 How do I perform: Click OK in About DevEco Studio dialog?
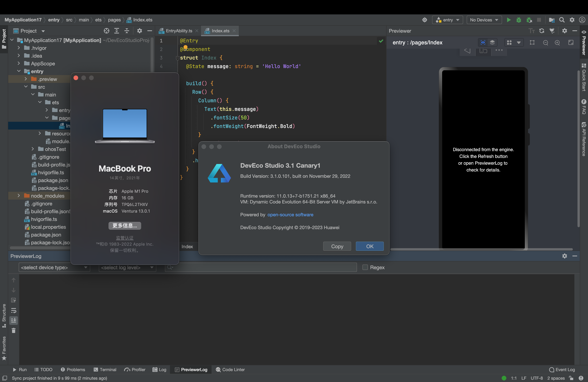pos(370,246)
